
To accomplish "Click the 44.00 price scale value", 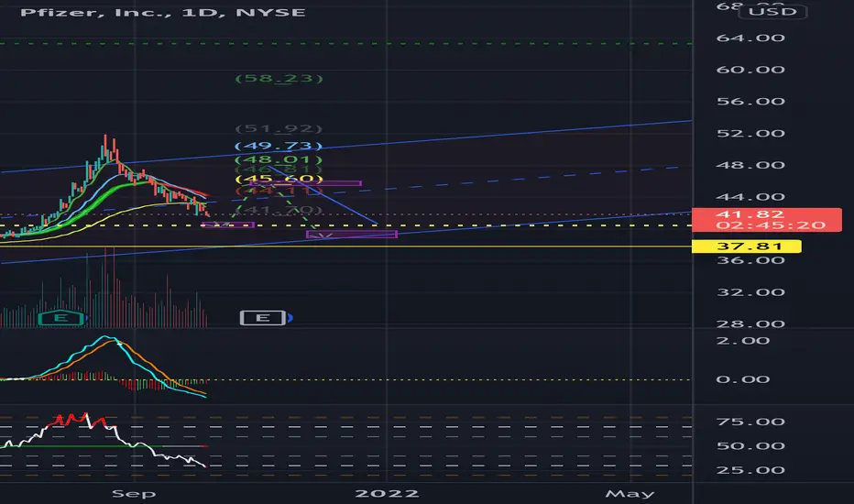I will pyautogui.click(x=750, y=196).
